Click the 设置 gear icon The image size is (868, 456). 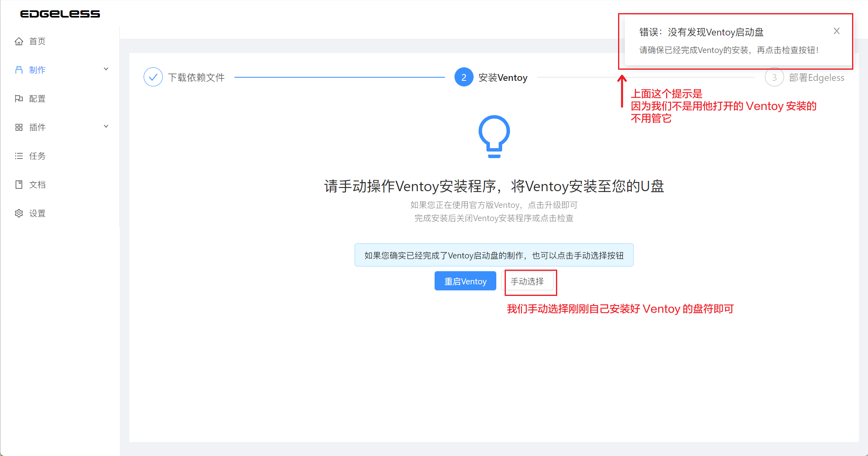(19, 213)
